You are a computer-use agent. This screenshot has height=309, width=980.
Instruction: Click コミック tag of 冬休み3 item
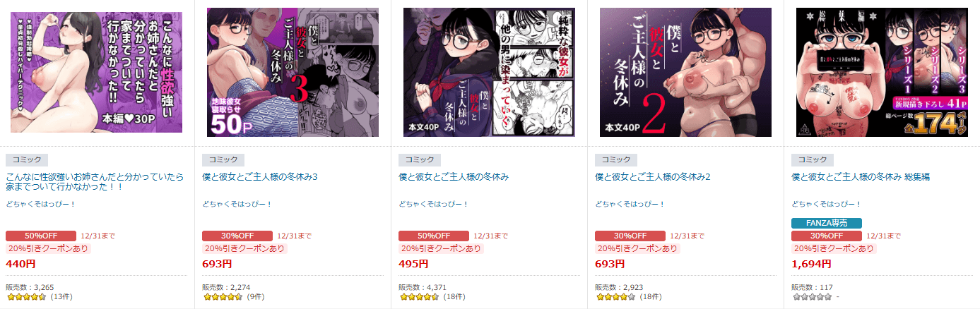pyautogui.click(x=223, y=159)
